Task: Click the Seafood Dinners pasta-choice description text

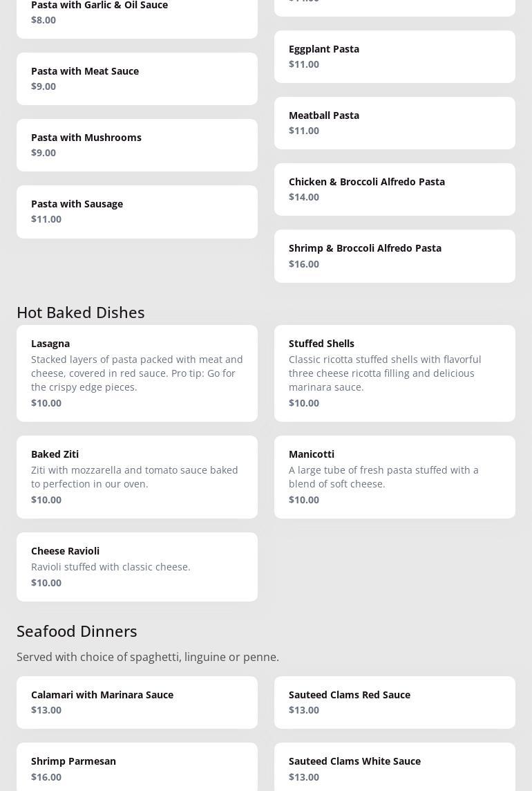Action: pos(148,657)
